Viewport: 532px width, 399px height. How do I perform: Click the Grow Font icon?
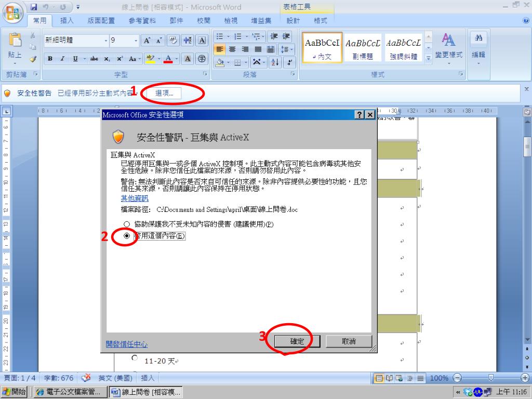click(x=147, y=41)
